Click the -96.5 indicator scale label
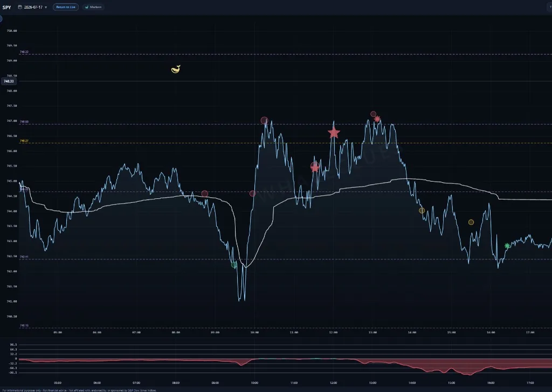Image resolution: width=552 pixels, height=392 pixels. (13, 373)
